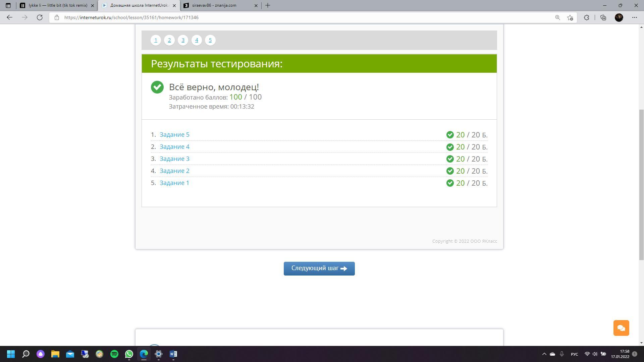Open Collections icon in Edge toolbar

click(x=603, y=17)
